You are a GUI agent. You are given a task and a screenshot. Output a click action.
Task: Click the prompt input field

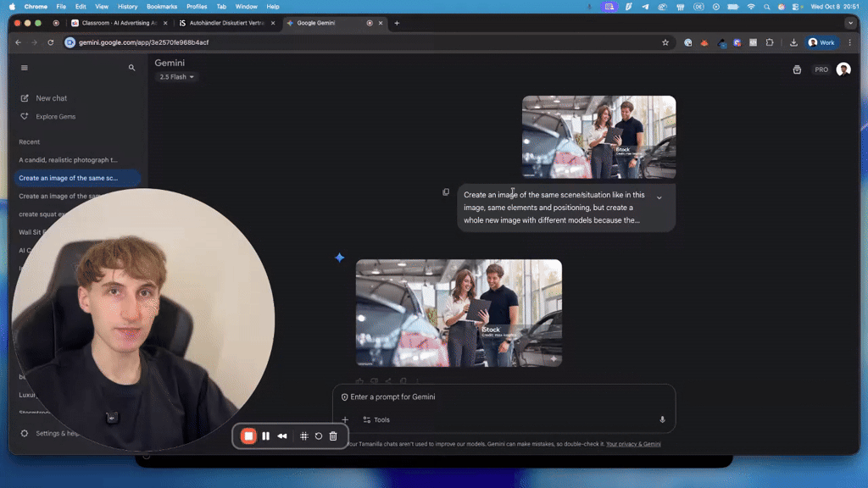click(x=504, y=396)
